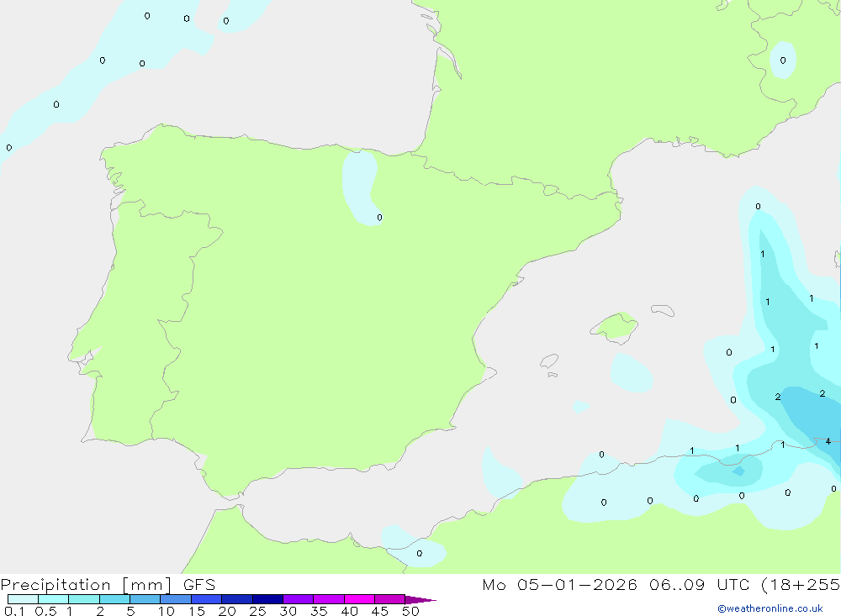841x616 pixels.
Task: Click the "0" value in northern Spain
Action: pos(380,218)
